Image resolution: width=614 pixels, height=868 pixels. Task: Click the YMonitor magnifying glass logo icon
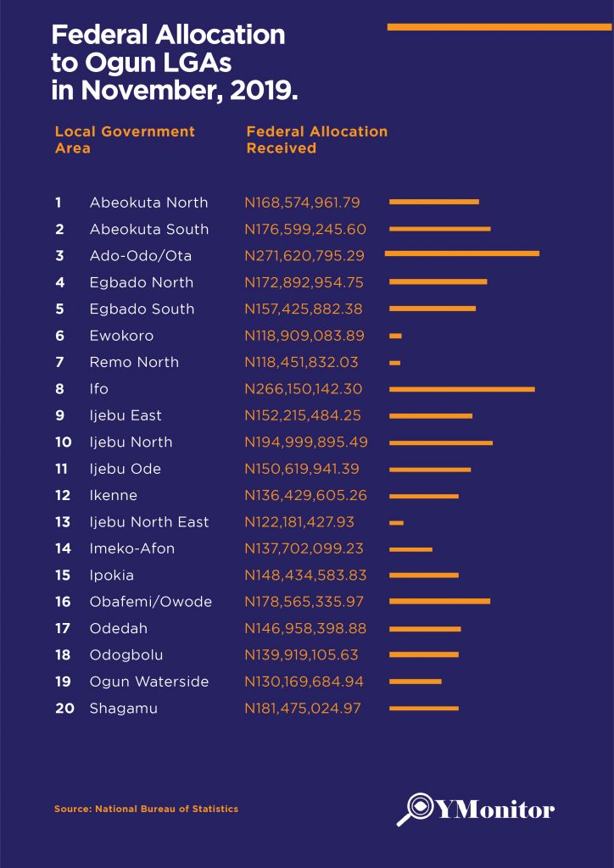pos(417,808)
